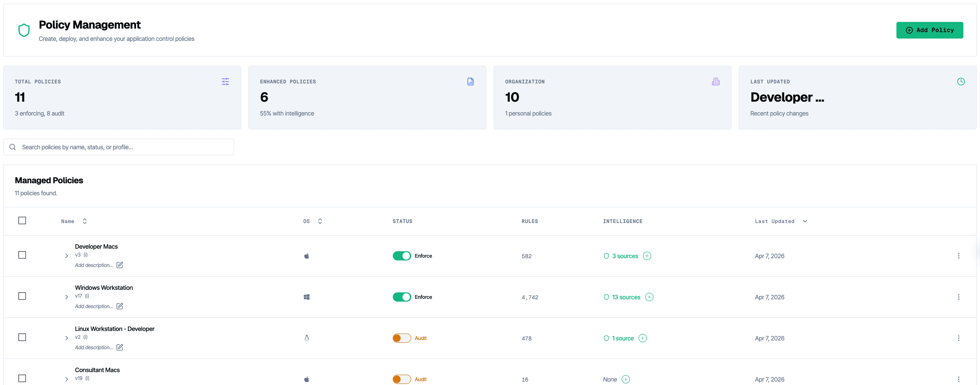The image size is (980, 385).
Task: Check the select-all checkbox in table header
Action: click(x=22, y=220)
